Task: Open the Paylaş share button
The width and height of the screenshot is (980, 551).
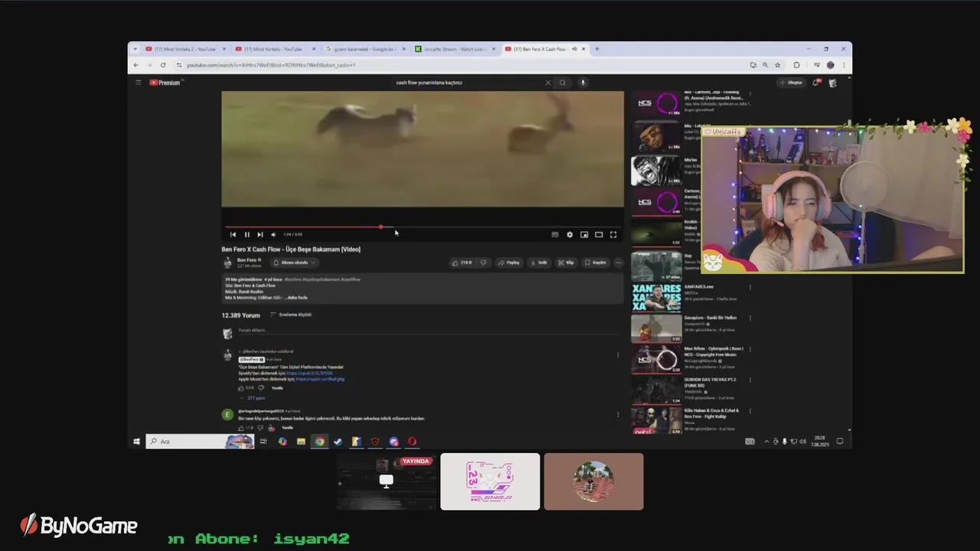Action: 508,262
